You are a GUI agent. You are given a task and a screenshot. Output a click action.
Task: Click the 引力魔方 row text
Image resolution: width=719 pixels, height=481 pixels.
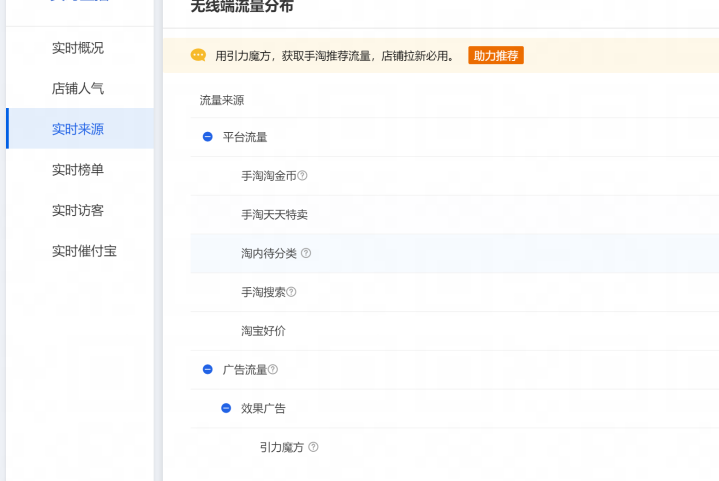(282, 447)
